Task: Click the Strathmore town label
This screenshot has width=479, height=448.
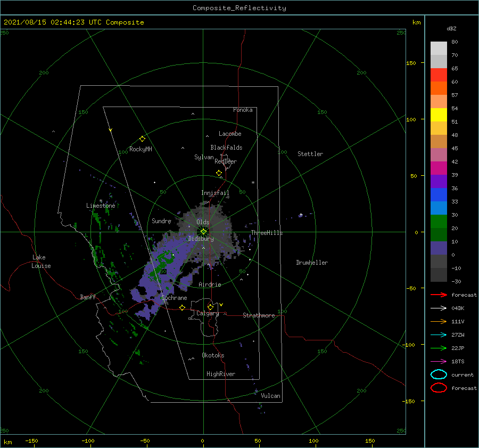Action: pyautogui.click(x=259, y=315)
